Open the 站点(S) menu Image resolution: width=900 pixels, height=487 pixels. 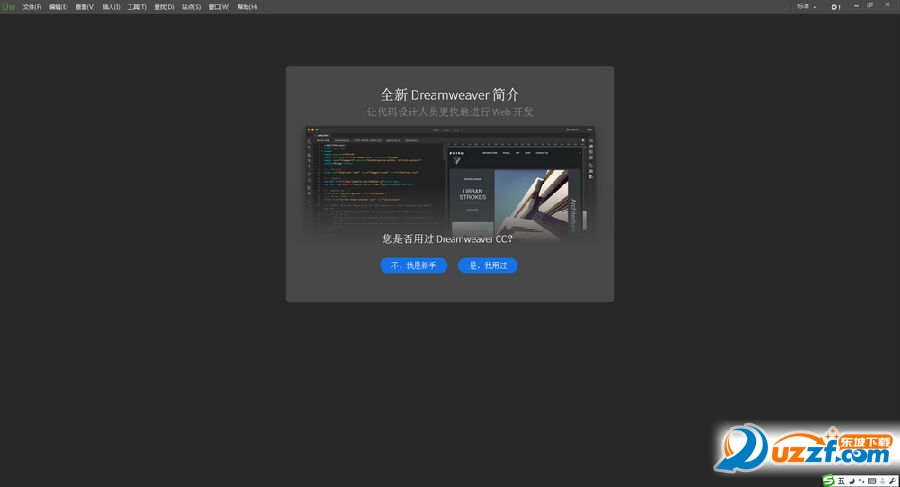[x=192, y=7]
